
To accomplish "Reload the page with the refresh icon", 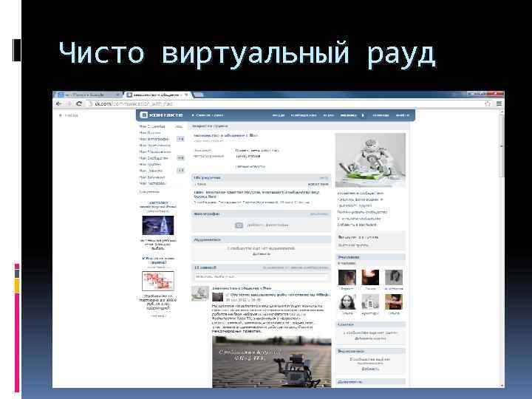I will (79, 104).
